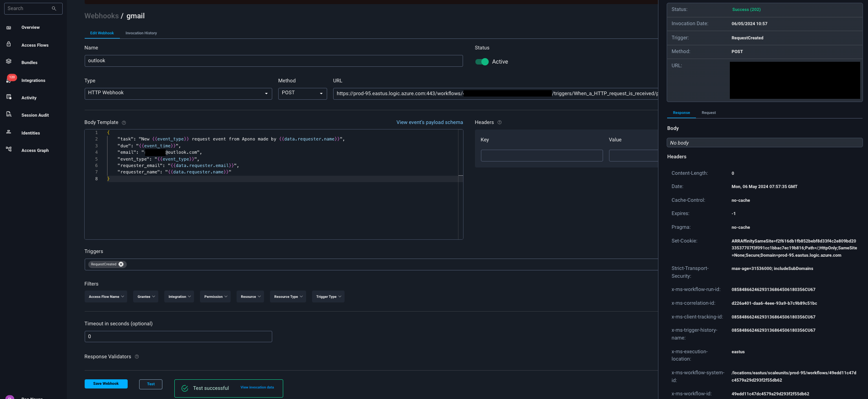Open the Resource Type filter dropdown
This screenshot has height=399, width=868.
tap(288, 297)
